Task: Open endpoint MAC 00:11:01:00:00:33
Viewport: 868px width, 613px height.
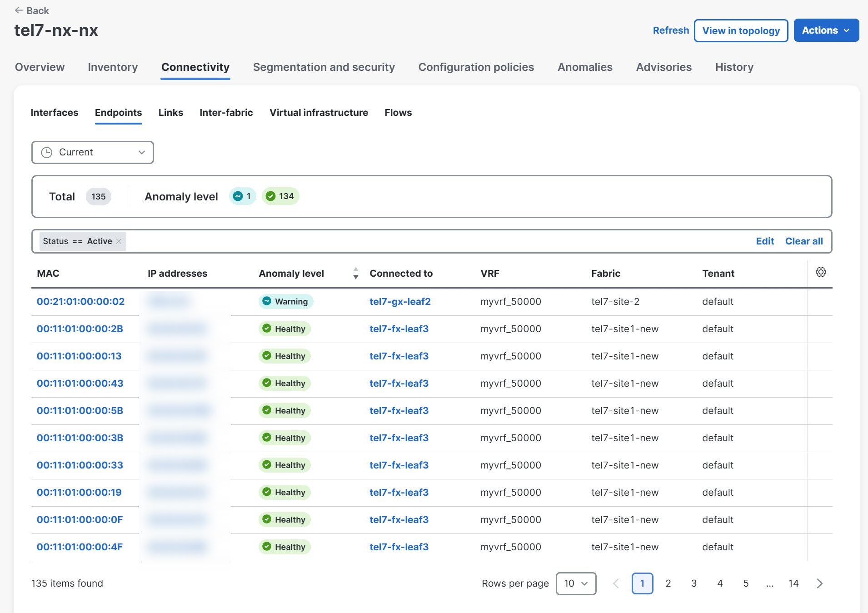Action: pos(80,465)
